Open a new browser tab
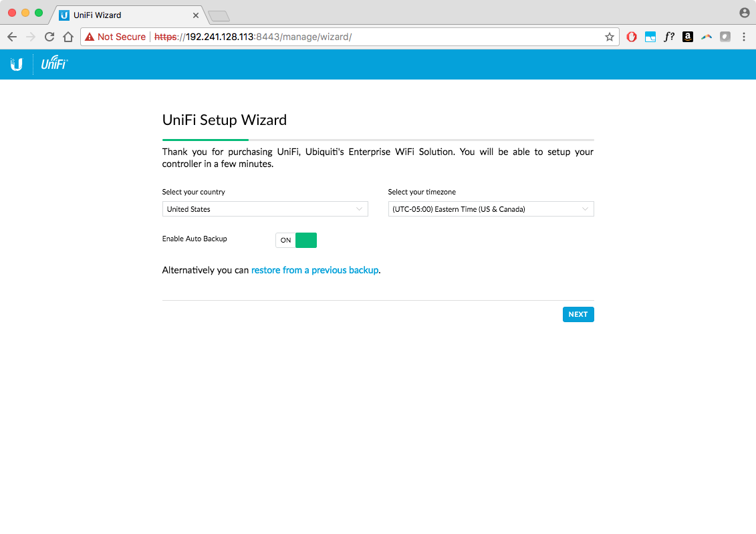Image resolution: width=756 pixels, height=534 pixels. pyautogui.click(x=219, y=17)
